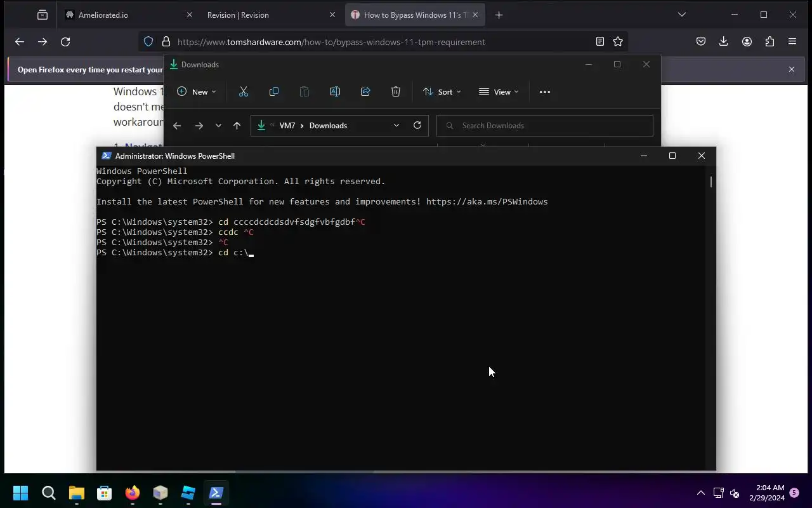Open Firefox extensions puzzle icon
Viewport: 812px width, 508px height.
769,42
